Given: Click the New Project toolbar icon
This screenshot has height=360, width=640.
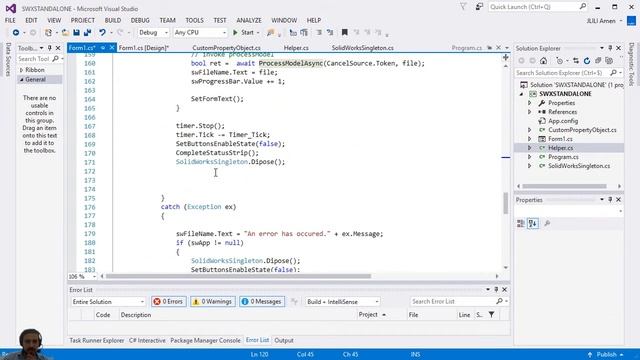Looking at the screenshot, I should tap(49, 33).
